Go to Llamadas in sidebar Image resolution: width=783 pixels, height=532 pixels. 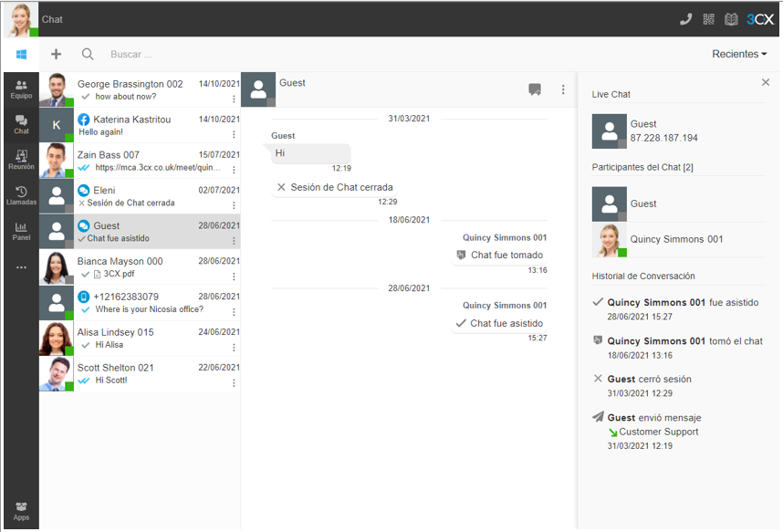21,195
